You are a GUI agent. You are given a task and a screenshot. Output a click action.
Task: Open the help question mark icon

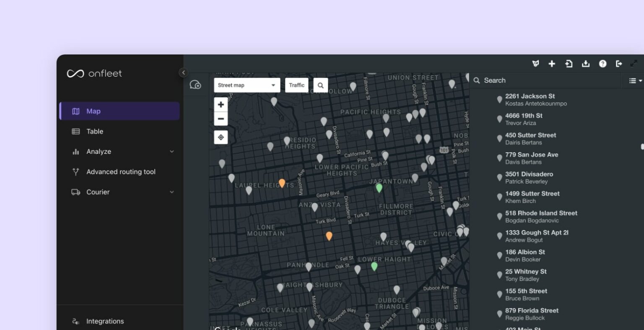602,64
